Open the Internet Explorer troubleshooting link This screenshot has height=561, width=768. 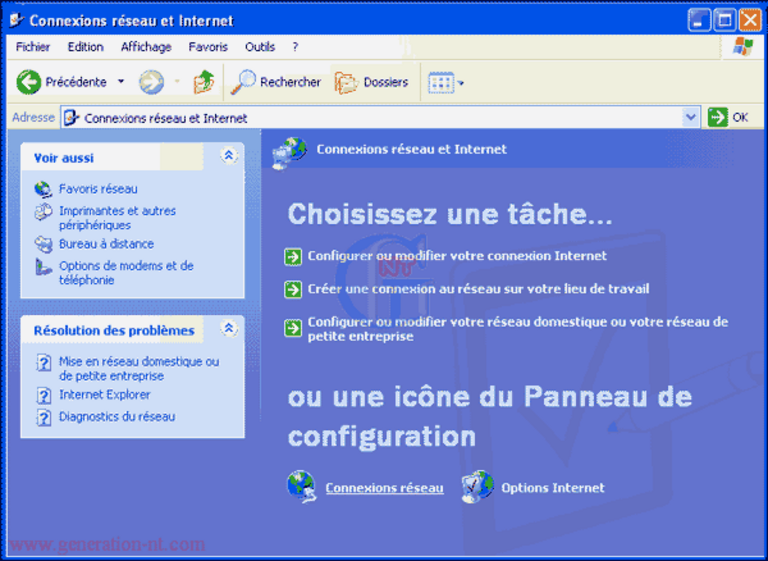104,395
